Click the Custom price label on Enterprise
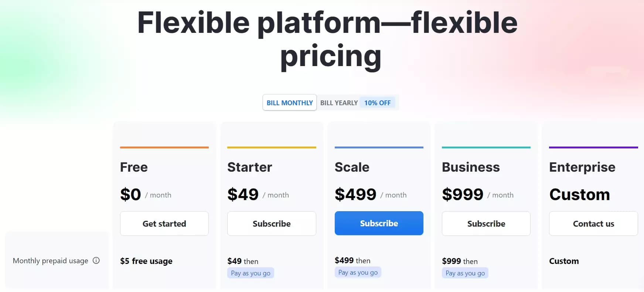This screenshot has height=292, width=644. point(580,195)
